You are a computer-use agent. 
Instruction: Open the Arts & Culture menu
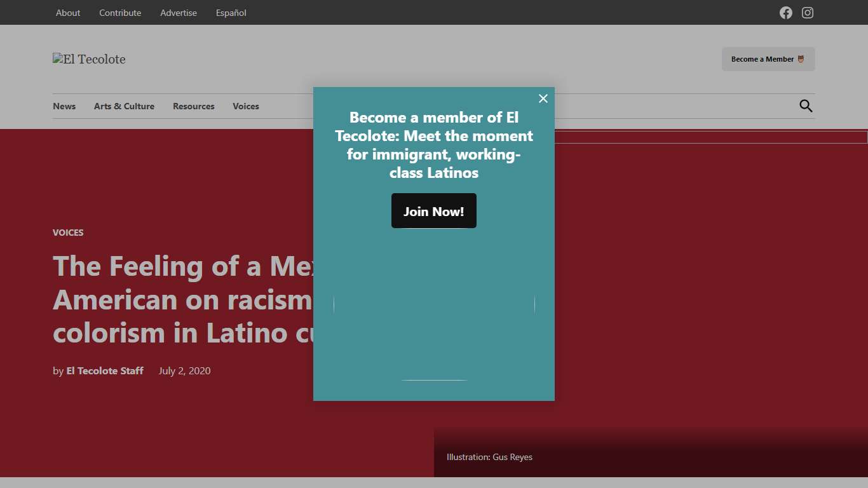[124, 106]
